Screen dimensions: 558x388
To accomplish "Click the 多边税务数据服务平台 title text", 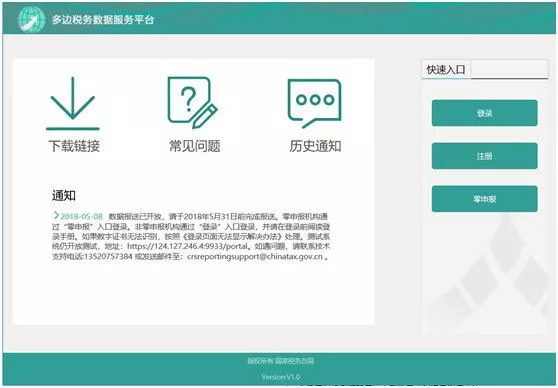I will pyautogui.click(x=103, y=20).
